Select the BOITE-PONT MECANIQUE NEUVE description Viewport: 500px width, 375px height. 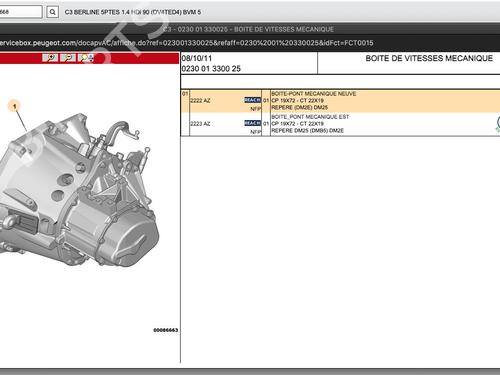click(x=314, y=94)
